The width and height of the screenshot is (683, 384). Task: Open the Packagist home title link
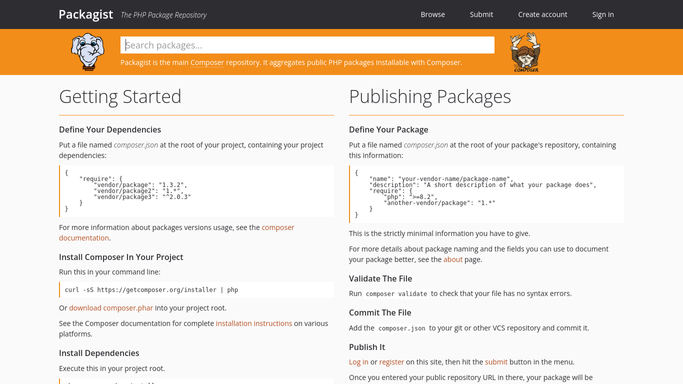click(x=86, y=14)
